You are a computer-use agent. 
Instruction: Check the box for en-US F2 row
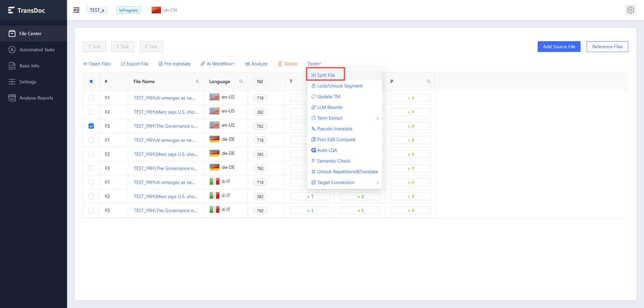click(91, 112)
